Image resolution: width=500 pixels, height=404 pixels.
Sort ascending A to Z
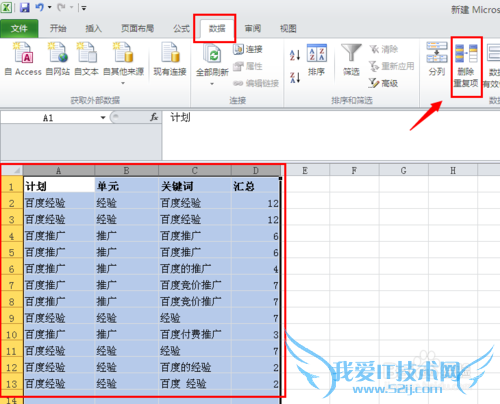pyautogui.click(x=295, y=55)
